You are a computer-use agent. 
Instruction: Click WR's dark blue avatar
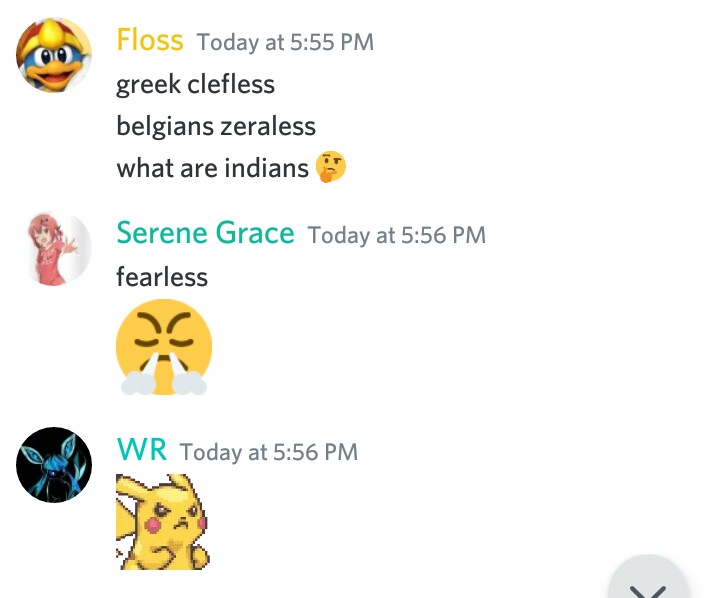click(x=54, y=465)
